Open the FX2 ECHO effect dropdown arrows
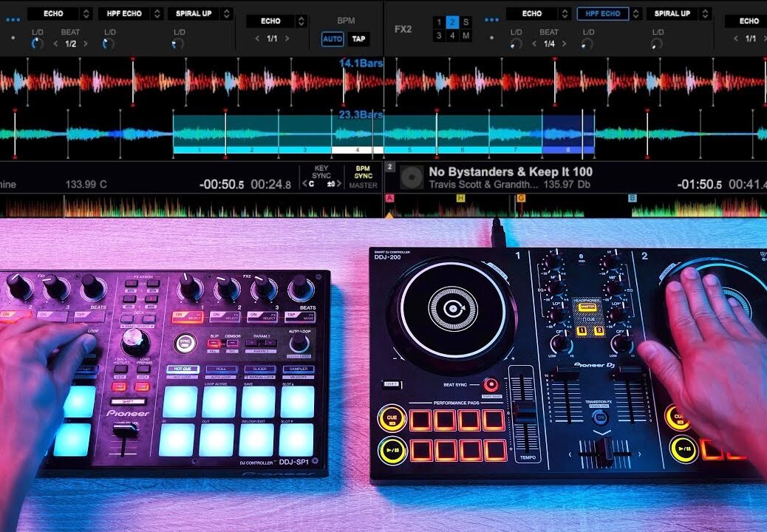767x532 pixels. pyautogui.click(x=565, y=14)
